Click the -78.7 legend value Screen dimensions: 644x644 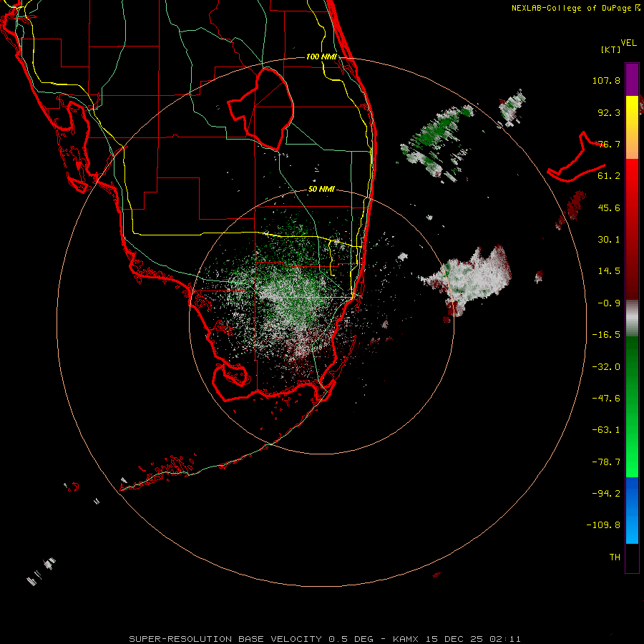point(606,462)
